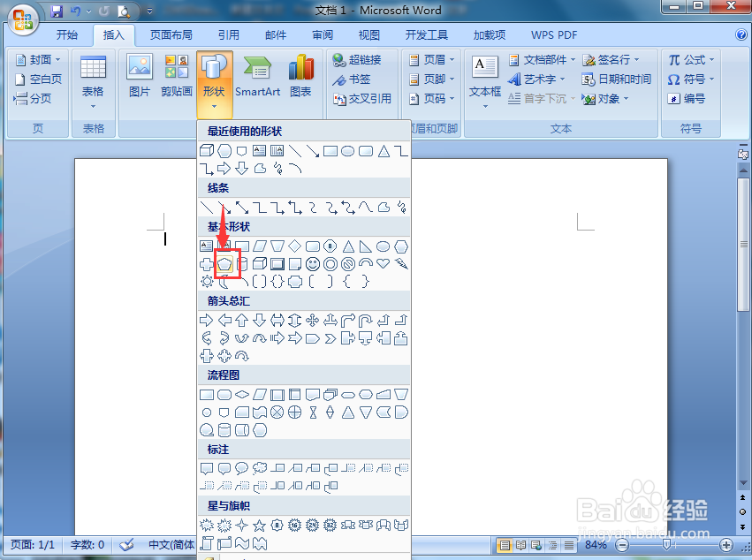Pick the right arrow in block arrows
752x560 pixels.
click(x=206, y=320)
